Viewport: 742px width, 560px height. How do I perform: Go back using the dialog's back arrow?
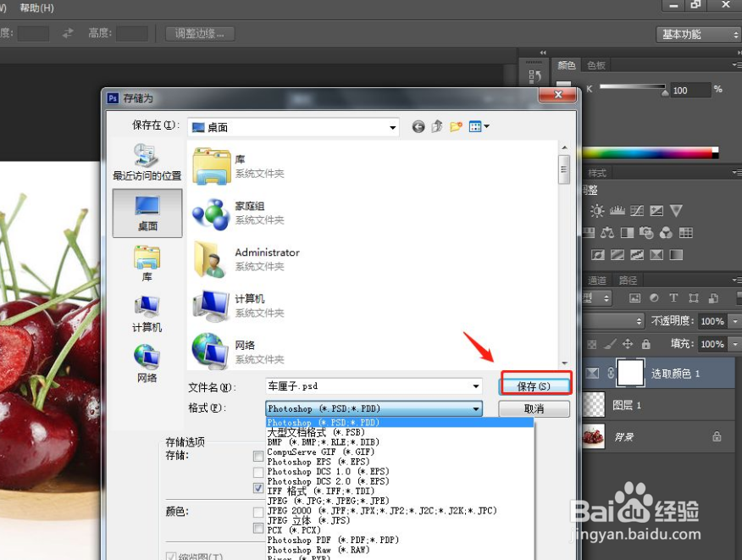[418, 126]
